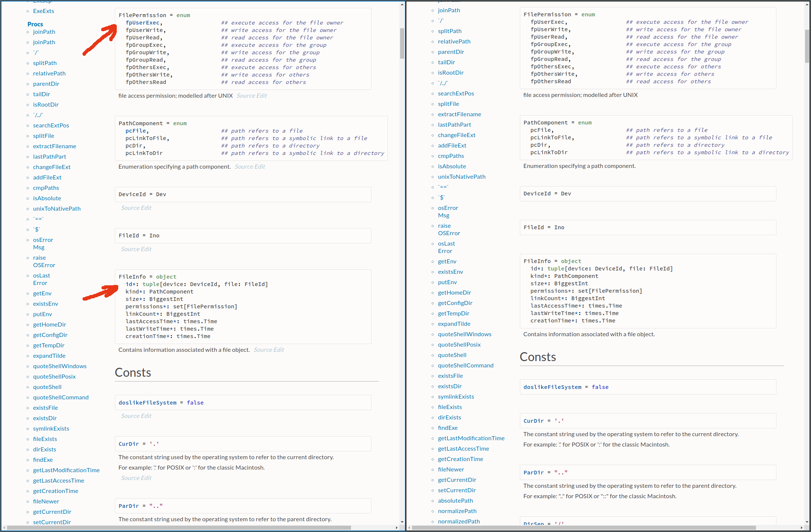The width and height of the screenshot is (811, 532).
Task: Open ExeExts link in the left sidebar
Action: [44, 11]
